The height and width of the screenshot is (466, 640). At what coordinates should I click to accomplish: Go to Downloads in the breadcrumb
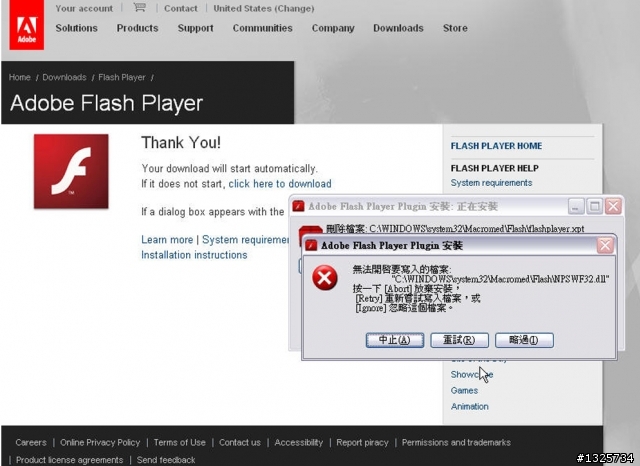pyautogui.click(x=64, y=77)
